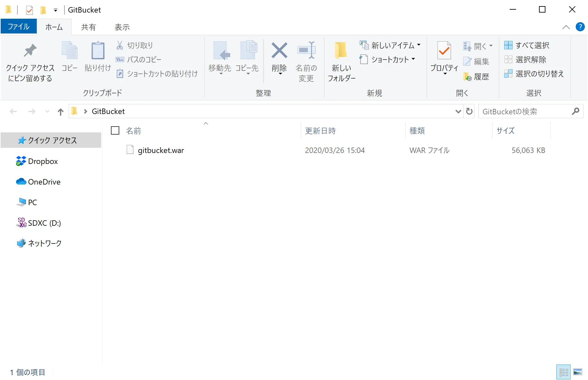
Task: Minimize the GitBucket window
Action: click(x=513, y=10)
